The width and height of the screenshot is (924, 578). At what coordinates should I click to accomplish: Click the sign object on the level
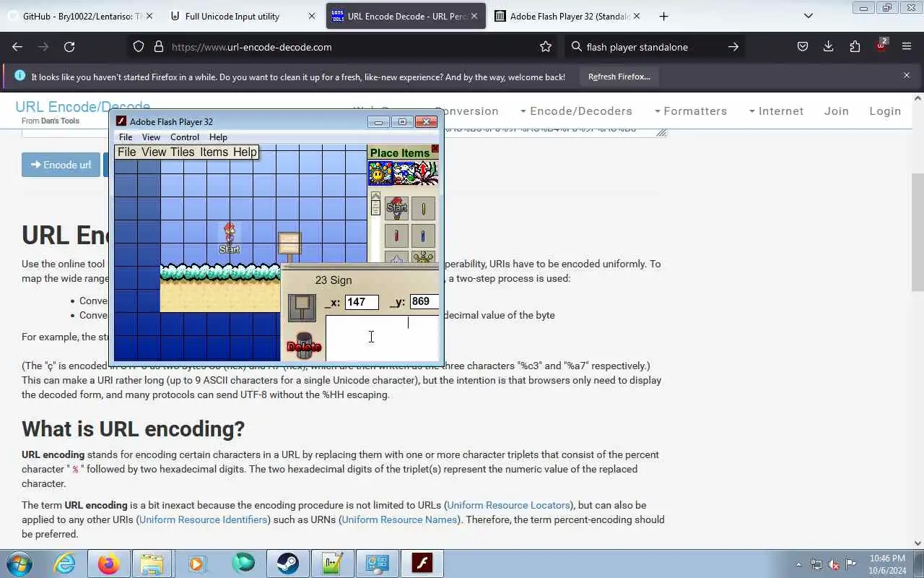coord(289,246)
